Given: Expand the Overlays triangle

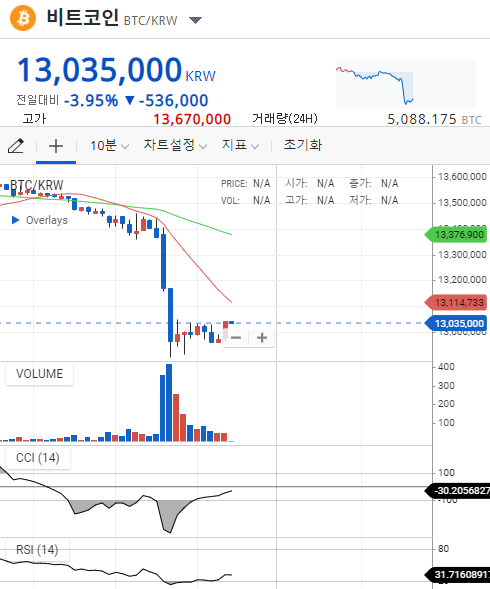Looking at the screenshot, I should (x=15, y=220).
